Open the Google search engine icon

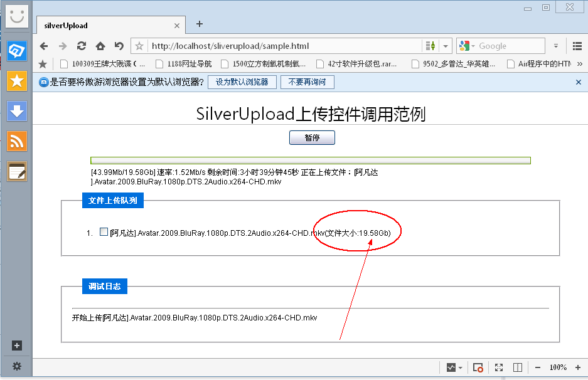click(x=464, y=46)
